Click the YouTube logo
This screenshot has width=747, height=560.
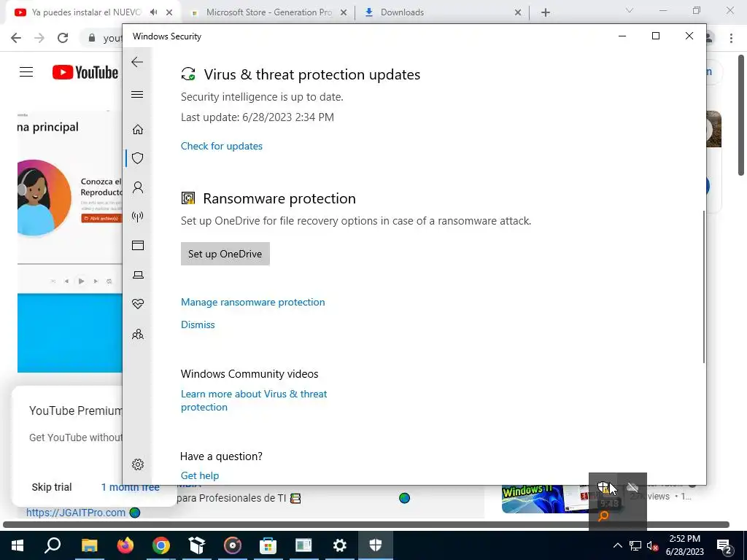[85, 72]
